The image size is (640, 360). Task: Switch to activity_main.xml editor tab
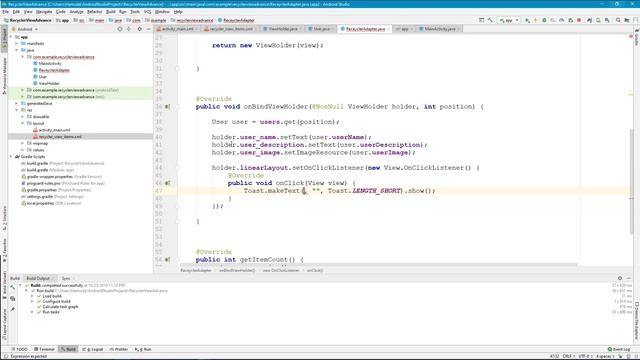point(178,29)
